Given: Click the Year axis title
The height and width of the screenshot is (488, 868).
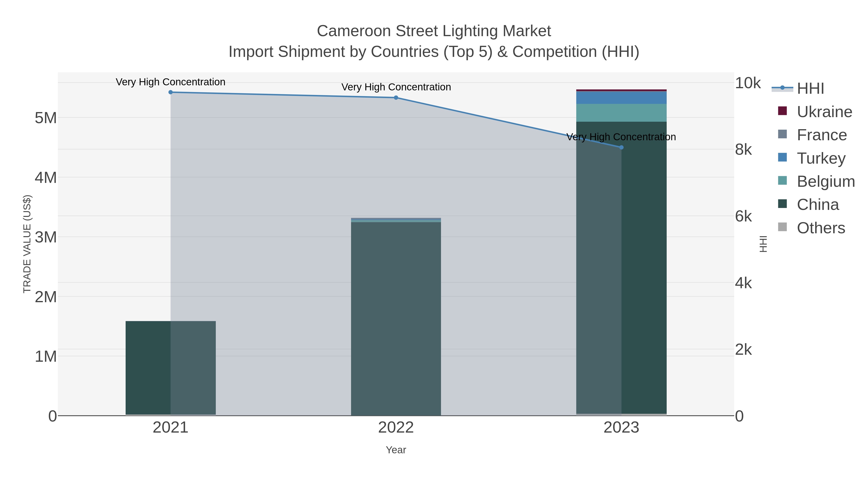Looking at the screenshot, I should (396, 450).
